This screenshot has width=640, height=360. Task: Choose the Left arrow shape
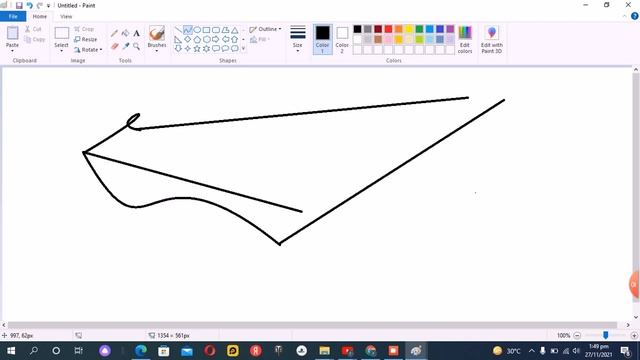point(225,39)
